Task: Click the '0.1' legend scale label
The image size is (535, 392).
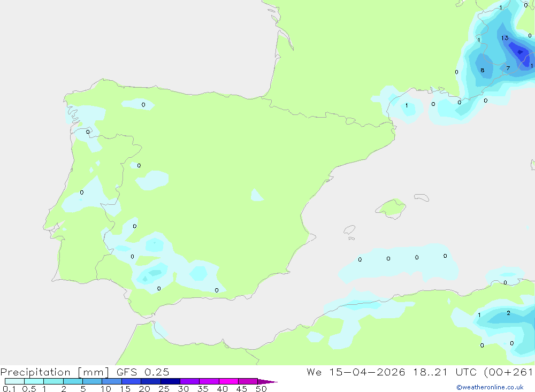Action: point(9,389)
